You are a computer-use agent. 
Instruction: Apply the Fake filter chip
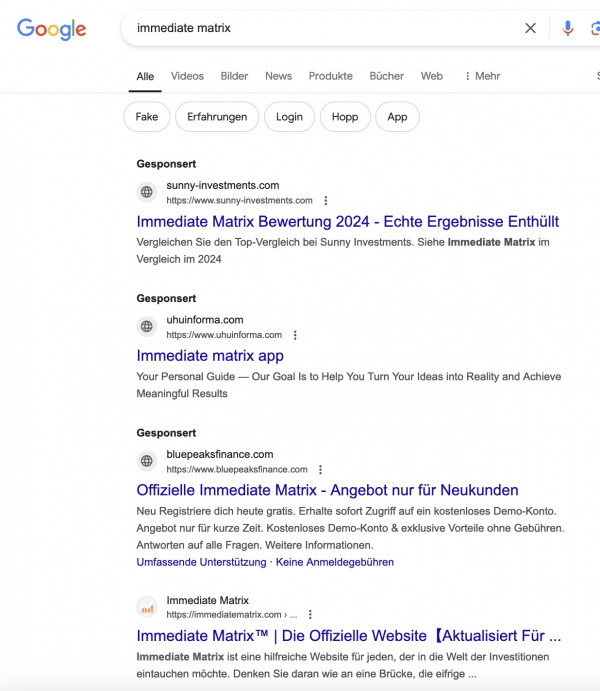point(147,117)
